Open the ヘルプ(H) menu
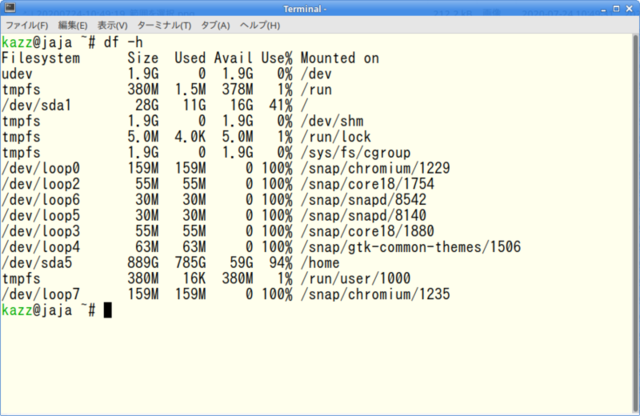The height and width of the screenshot is (416, 640). coord(260,25)
